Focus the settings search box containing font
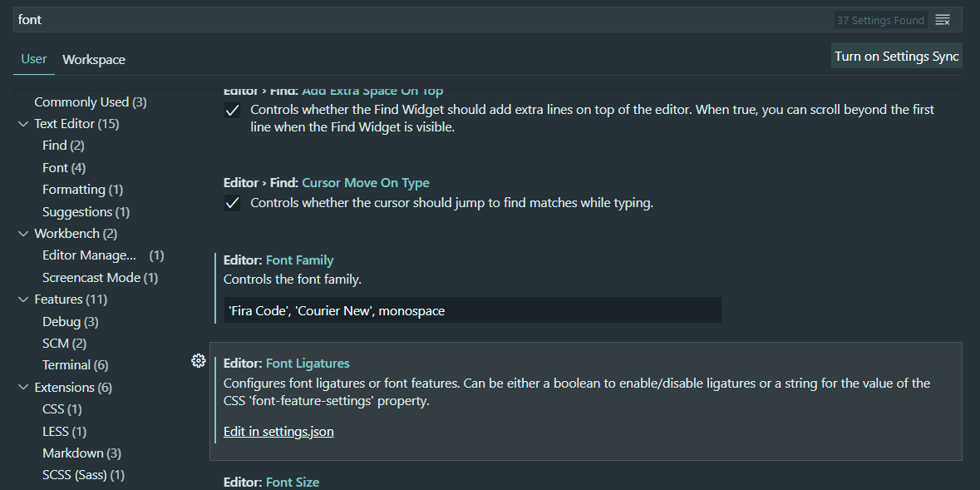This screenshot has height=490, width=980. point(425,19)
